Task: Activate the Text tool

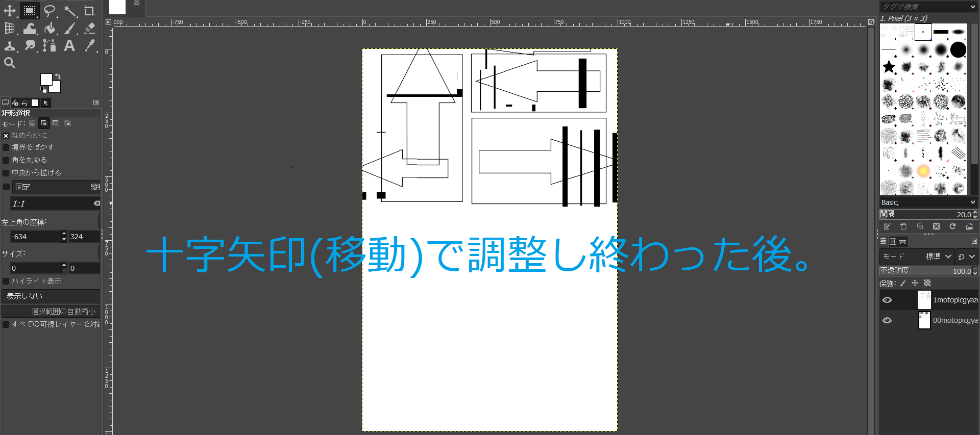Action: click(x=69, y=46)
